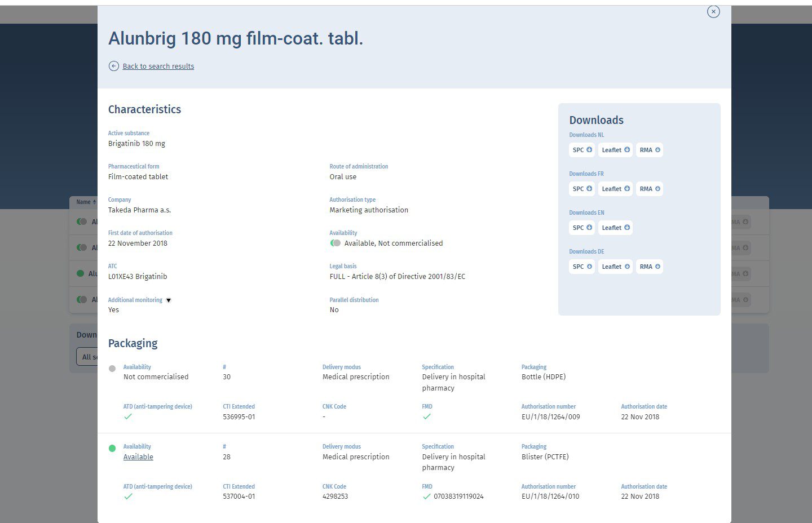Download the DE SPC document

tap(582, 267)
